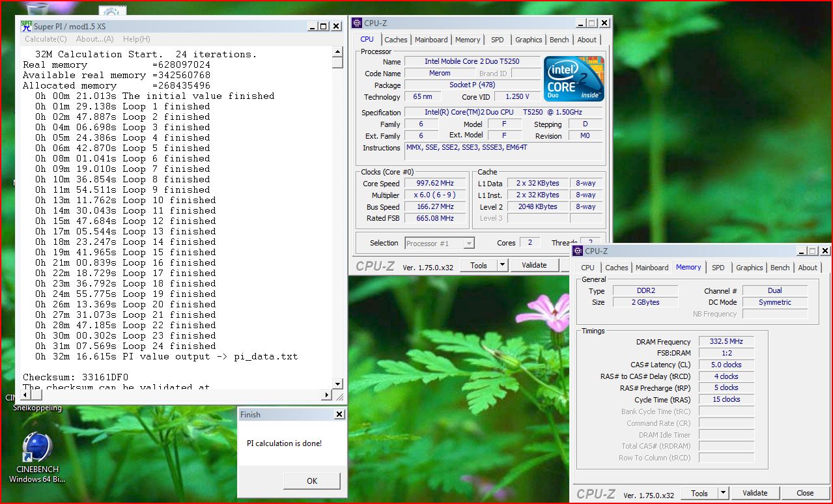This screenshot has width=833, height=504.
Task: Select the Bench tab in the Memory window
Action: [780, 268]
